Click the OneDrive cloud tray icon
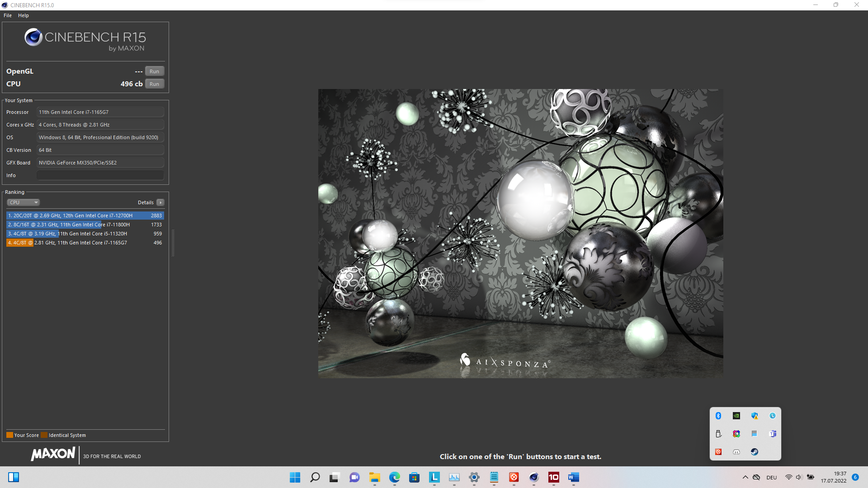 [x=756, y=477]
